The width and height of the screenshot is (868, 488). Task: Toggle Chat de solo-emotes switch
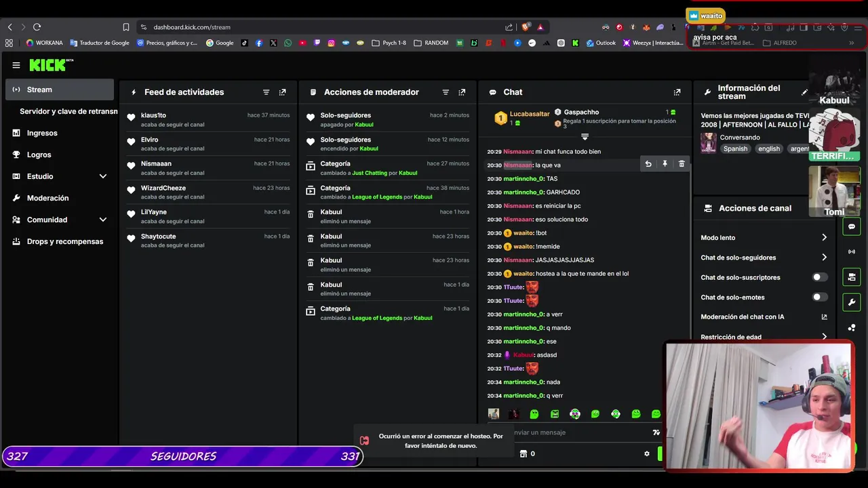[x=819, y=297]
